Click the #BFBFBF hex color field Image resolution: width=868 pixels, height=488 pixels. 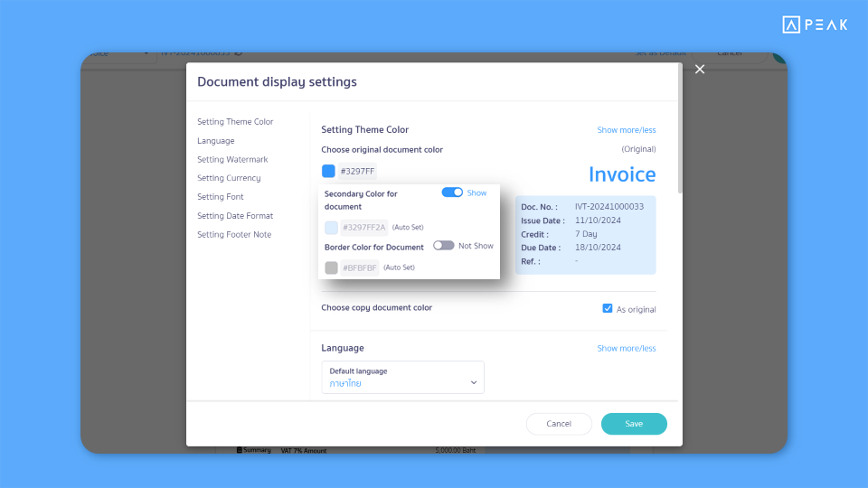(x=359, y=267)
